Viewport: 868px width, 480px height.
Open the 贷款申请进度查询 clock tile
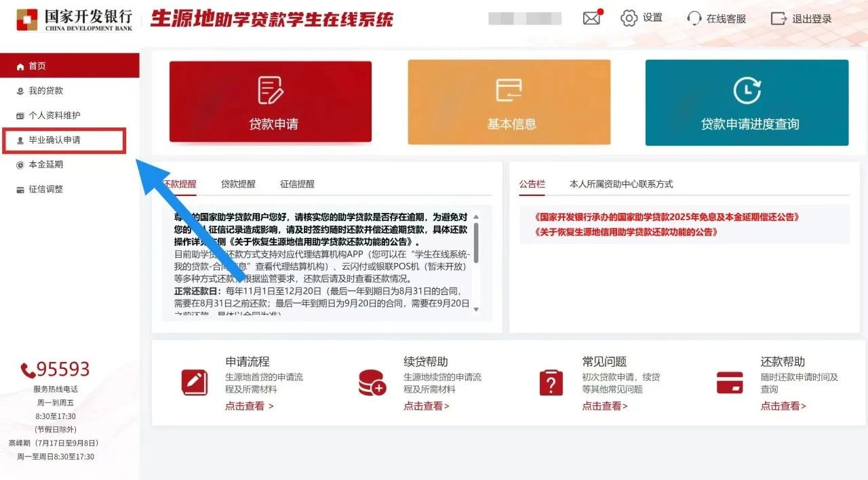coord(747,102)
